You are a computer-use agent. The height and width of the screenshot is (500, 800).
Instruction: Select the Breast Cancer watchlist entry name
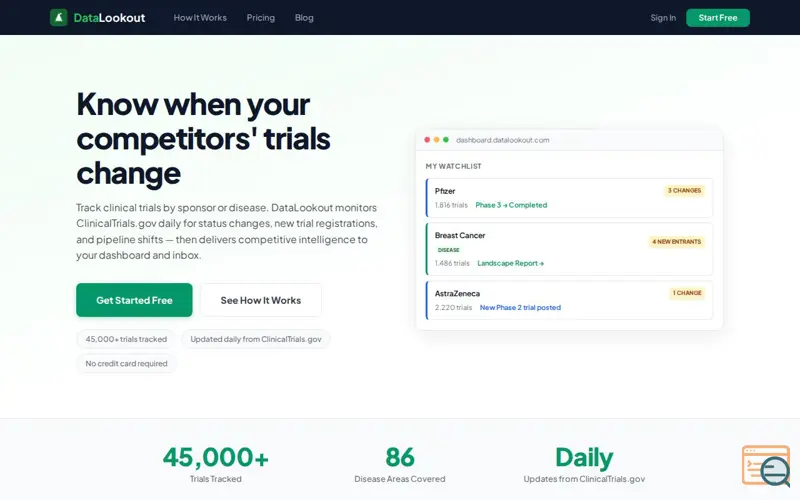(460, 235)
